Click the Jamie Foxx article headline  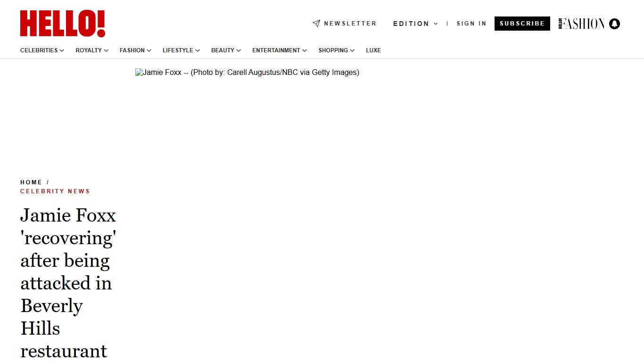tap(68, 283)
